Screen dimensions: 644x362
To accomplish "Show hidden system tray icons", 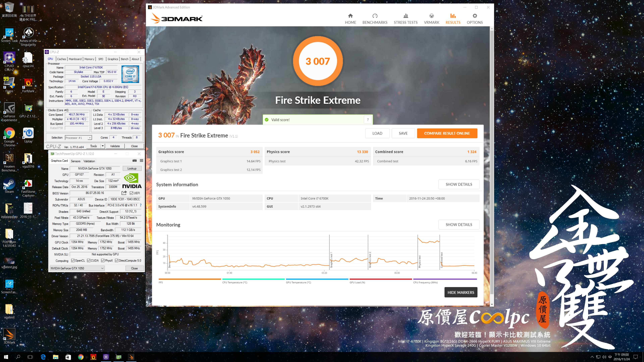I will click(592, 357).
